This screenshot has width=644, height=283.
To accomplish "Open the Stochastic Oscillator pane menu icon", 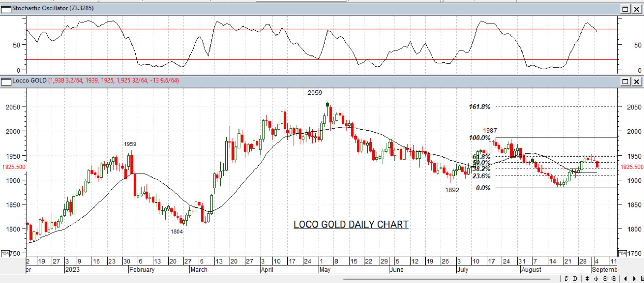I will [x=6, y=9].
